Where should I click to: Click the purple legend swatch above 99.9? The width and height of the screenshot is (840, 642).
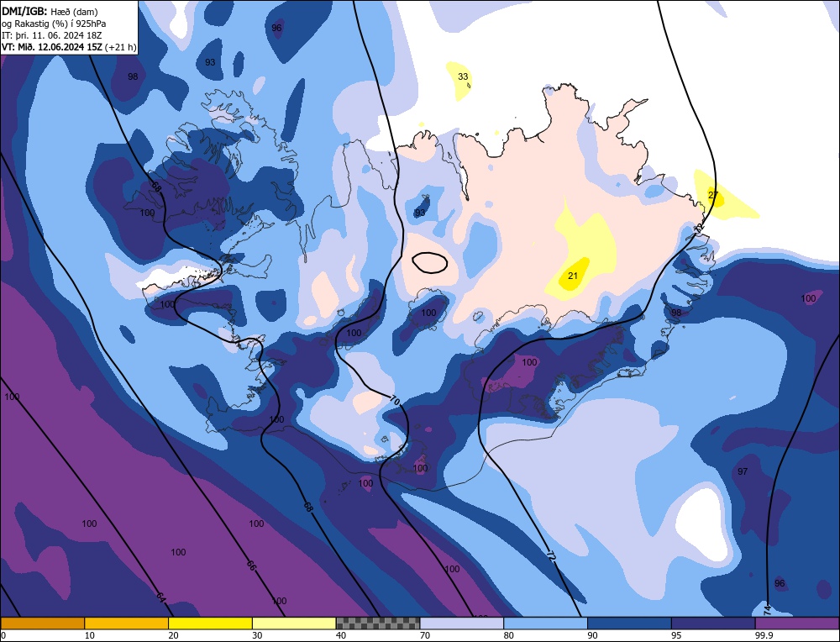(x=797, y=624)
